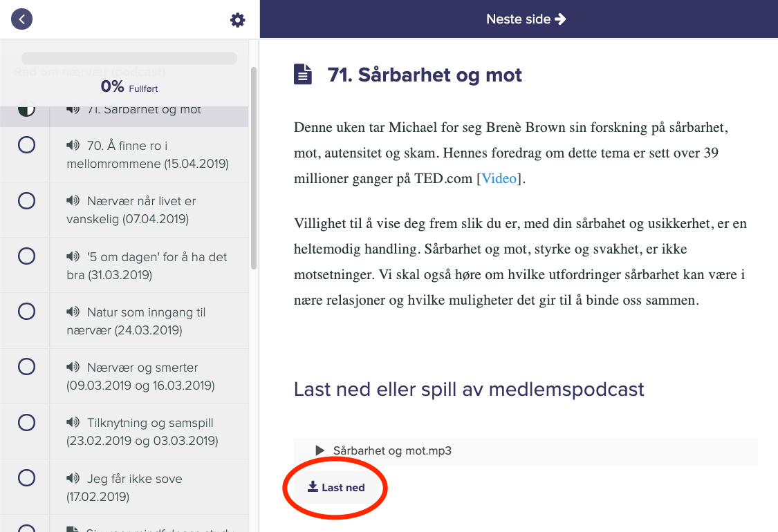Click the 0% Fullført progress label
The width and height of the screenshot is (778, 532).
point(129,87)
